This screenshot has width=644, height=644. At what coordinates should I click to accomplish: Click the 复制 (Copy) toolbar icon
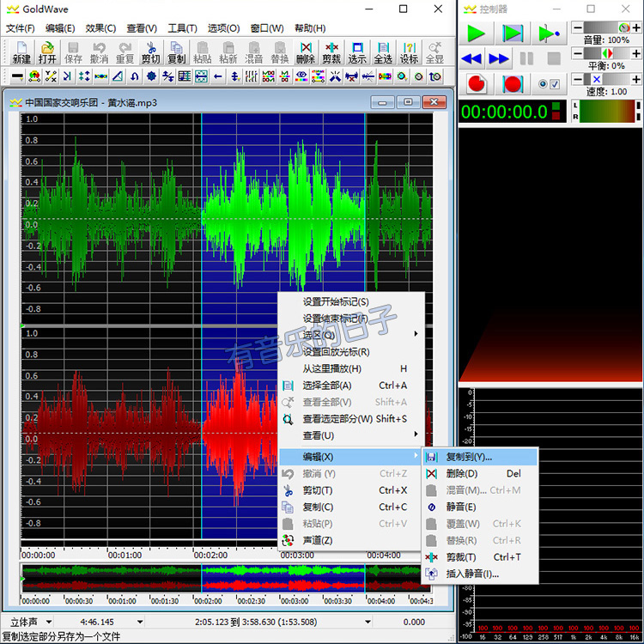tap(177, 52)
